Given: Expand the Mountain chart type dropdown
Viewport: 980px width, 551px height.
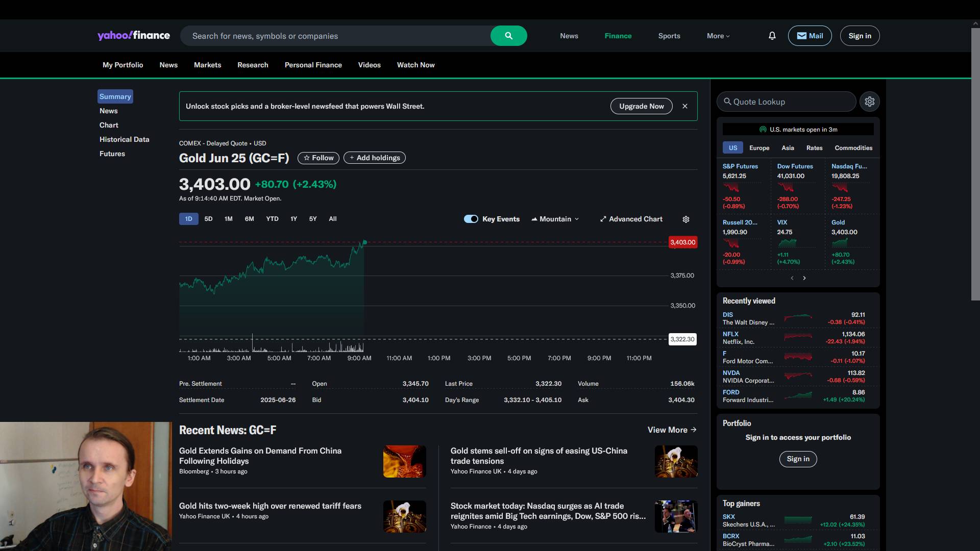Looking at the screenshot, I should [555, 219].
